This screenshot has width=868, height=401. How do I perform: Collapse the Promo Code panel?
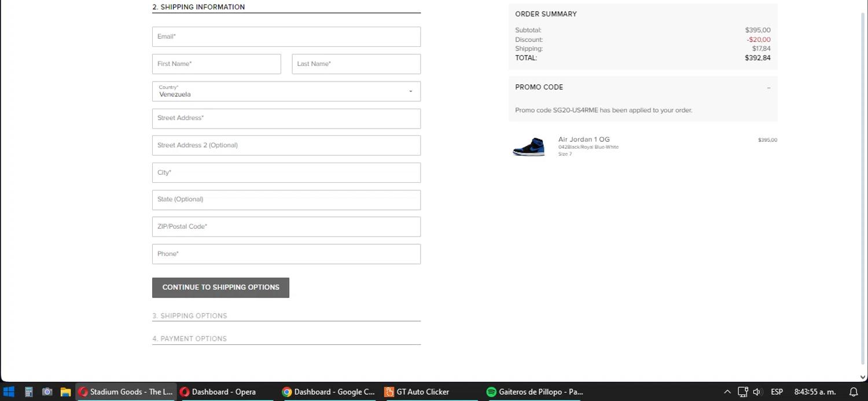[x=768, y=88]
